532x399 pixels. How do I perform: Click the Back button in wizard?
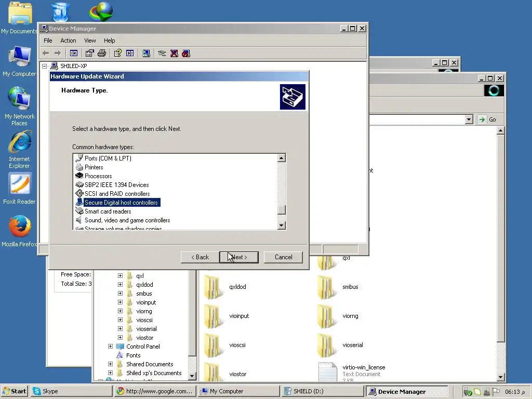[x=200, y=257]
